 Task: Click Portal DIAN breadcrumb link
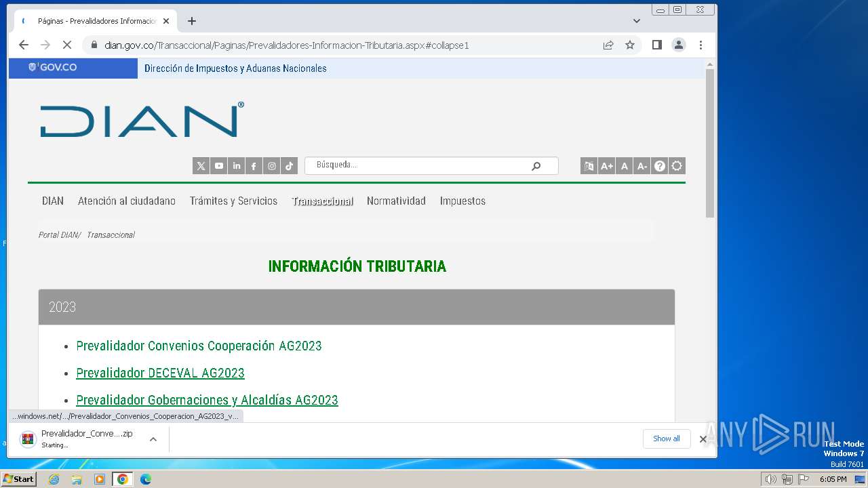click(58, 235)
